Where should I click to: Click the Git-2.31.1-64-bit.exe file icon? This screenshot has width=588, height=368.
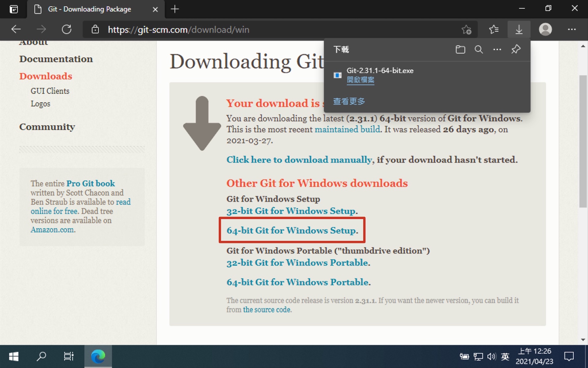pos(337,75)
